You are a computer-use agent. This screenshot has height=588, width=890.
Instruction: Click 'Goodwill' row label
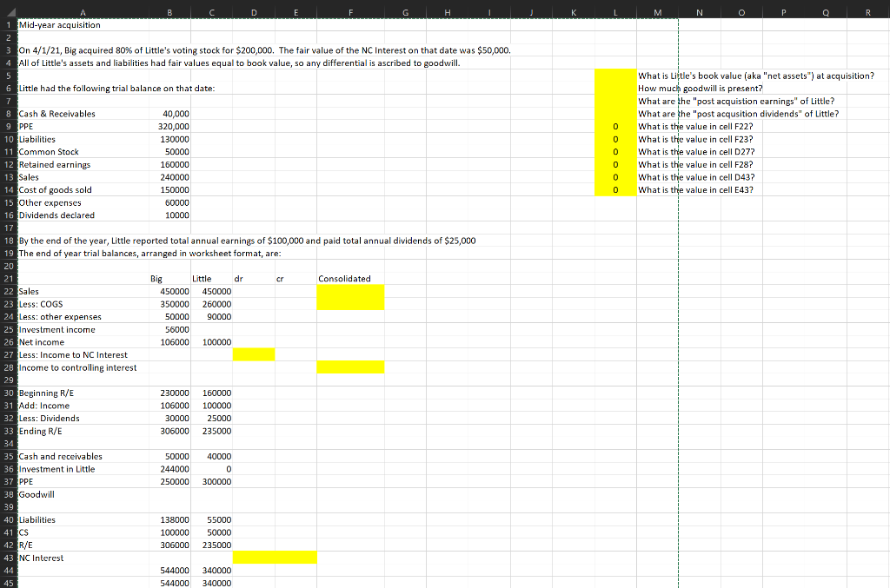[x=37, y=494]
